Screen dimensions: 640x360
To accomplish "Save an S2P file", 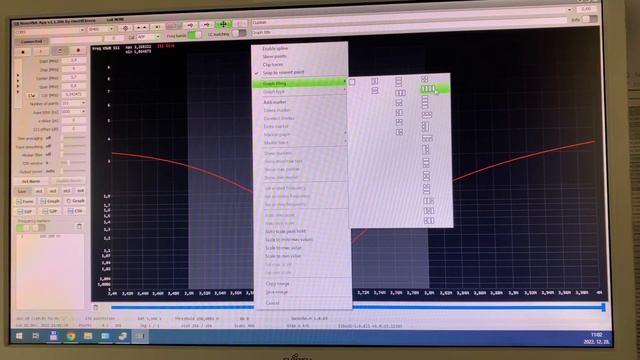I will [50, 211].
